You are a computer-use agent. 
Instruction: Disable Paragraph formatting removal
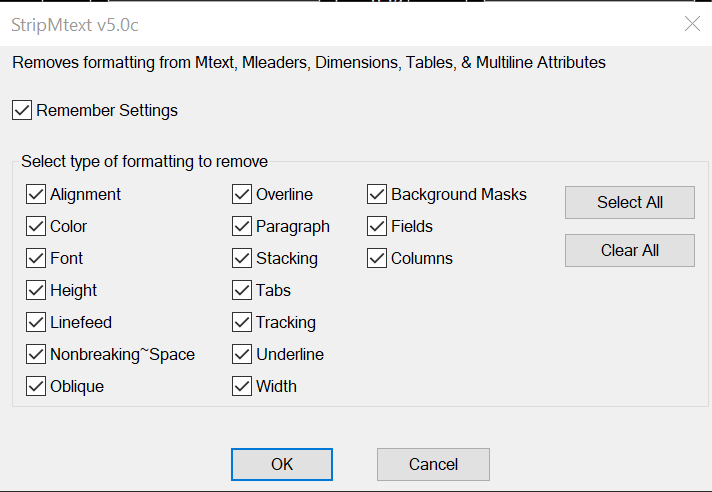[x=242, y=226]
